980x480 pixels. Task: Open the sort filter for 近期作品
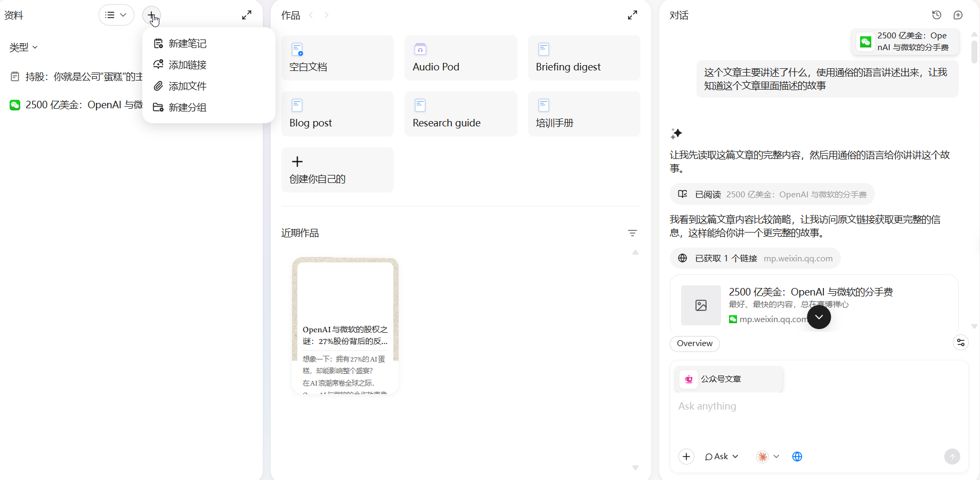(633, 233)
